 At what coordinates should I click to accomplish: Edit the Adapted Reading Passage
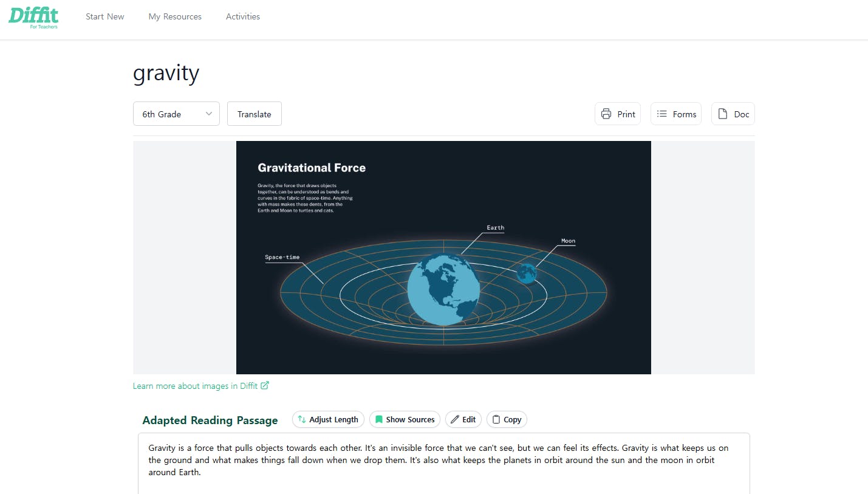click(x=463, y=419)
